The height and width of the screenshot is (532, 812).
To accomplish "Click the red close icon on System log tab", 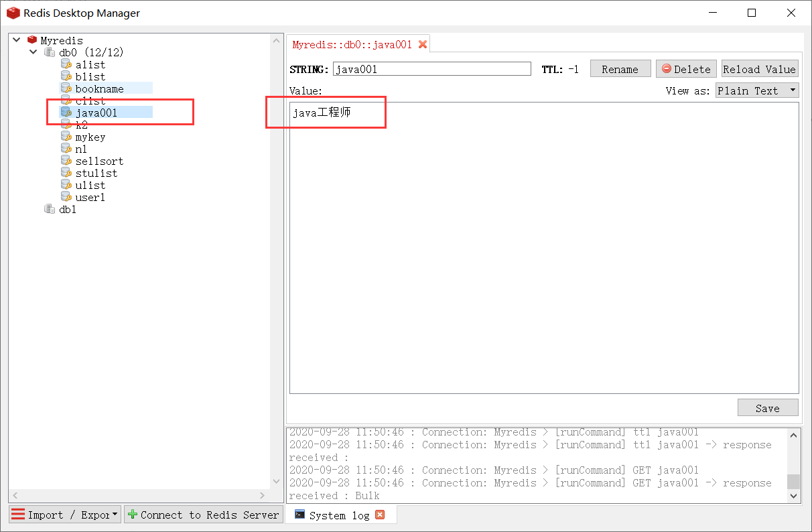I will [380, 515].
